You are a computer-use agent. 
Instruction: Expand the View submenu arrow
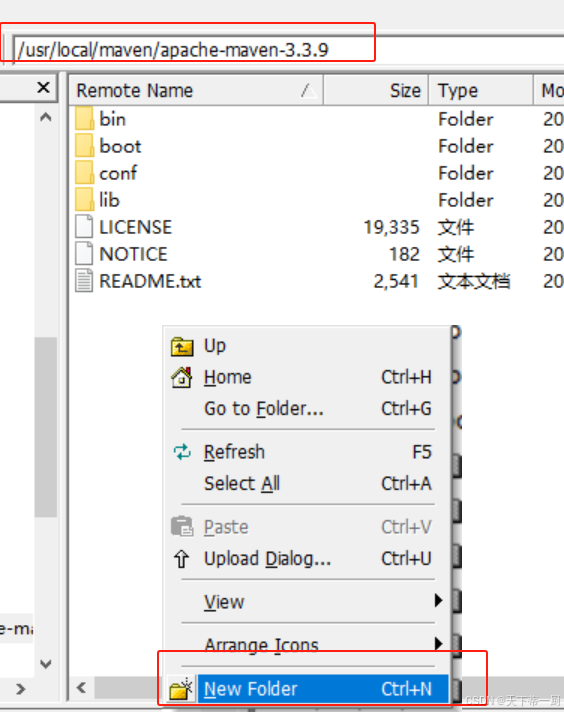click(x=438, y=600)
